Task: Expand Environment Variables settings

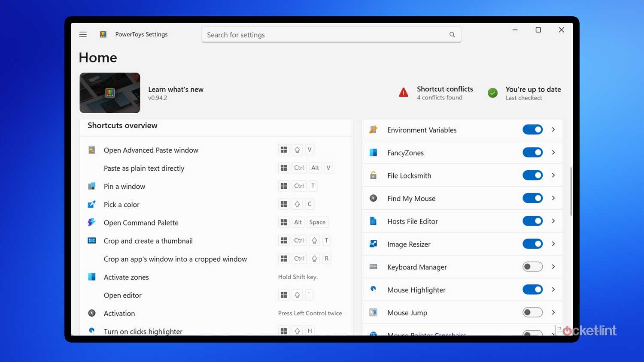Action: (553, 130)
